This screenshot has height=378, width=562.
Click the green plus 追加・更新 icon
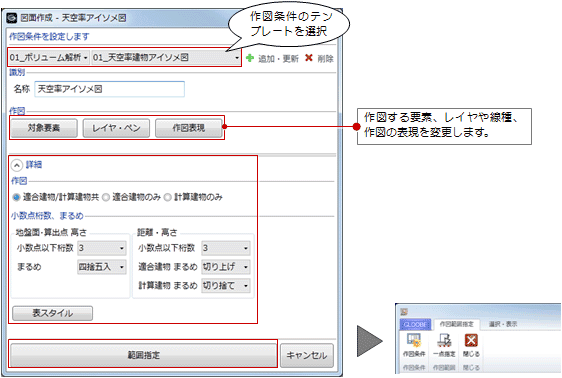[250, 58]
